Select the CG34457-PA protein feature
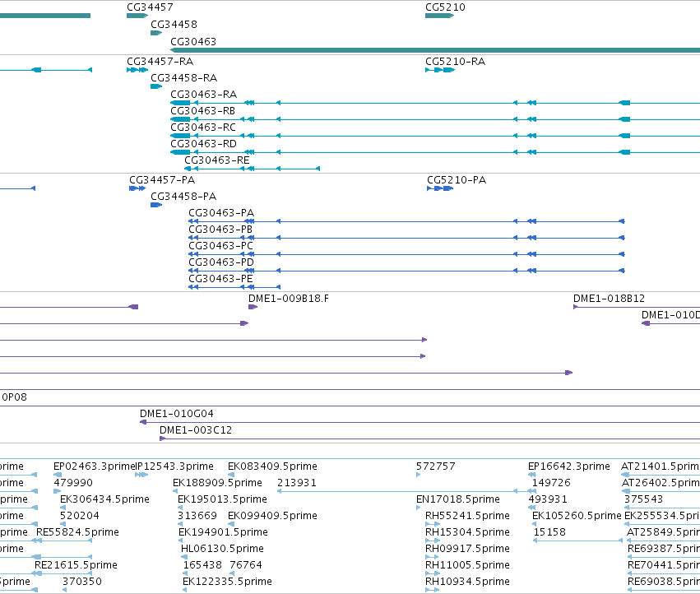The width and height of the screenshot is (700, 594). click(x=137, y=188)
